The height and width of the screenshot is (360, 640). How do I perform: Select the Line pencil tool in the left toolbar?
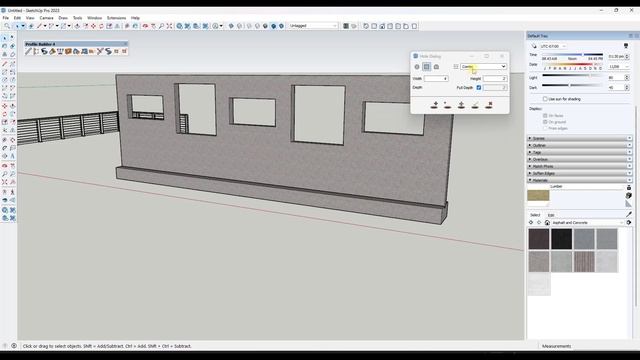pyautogui.click(x=4, y=64)
